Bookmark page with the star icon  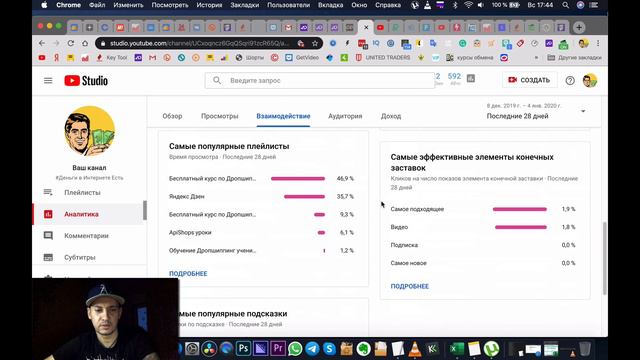tap(315, 43)
